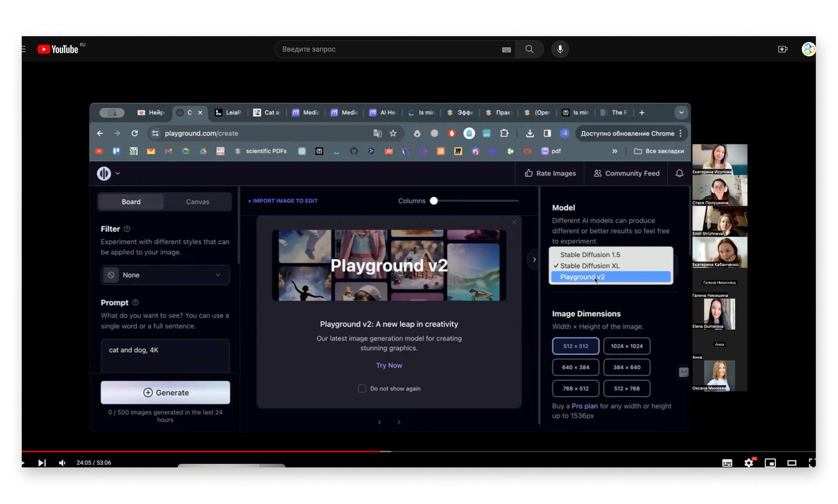Open the Filter None dropdown
Image resolution: width=838 pixels, height=504 pixels.
pos(165,275)
